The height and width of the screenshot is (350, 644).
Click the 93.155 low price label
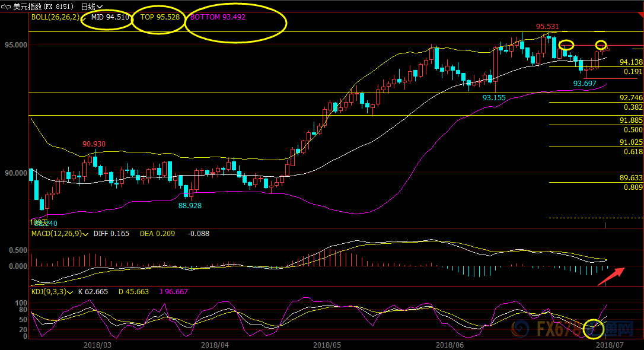(494, 97)
